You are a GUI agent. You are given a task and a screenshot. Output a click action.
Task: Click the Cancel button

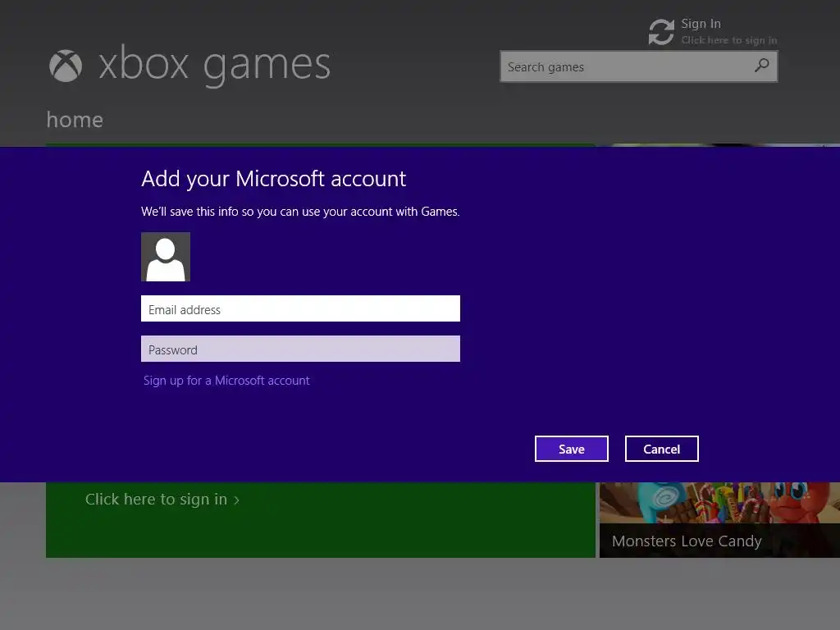pos(662,449)
